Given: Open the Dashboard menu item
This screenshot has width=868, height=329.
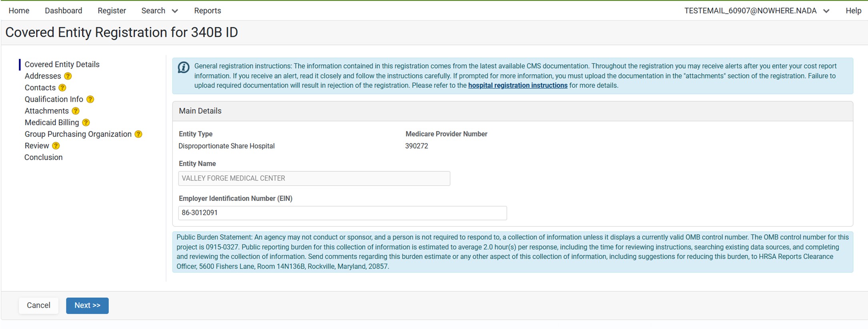Looking at the screenshot, I should 63,11.
